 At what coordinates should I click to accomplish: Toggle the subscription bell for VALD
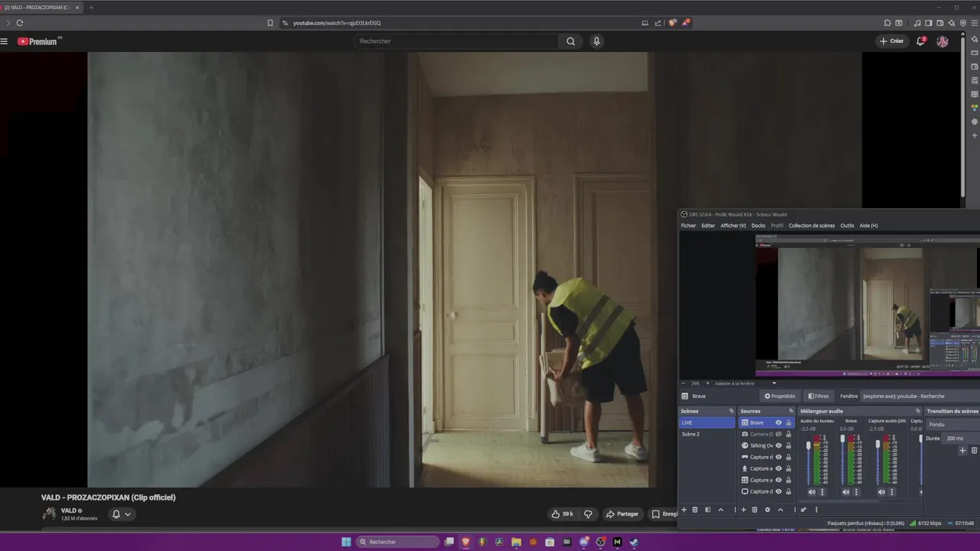point(122,514)
